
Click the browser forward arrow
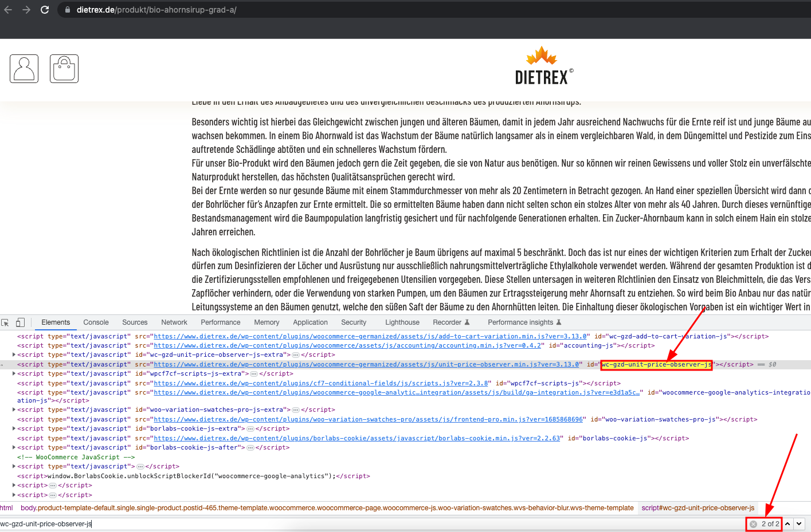[26, 10]
